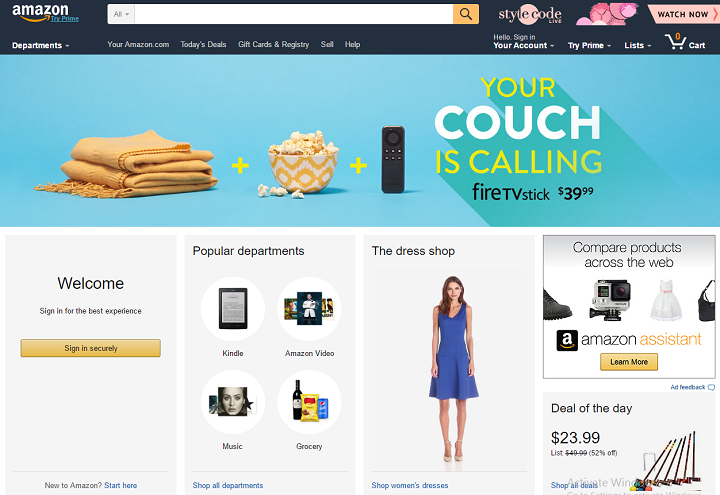The image size is (720, 495).
Task: Open the Kindle department icon
Action: tap(233, 309)
